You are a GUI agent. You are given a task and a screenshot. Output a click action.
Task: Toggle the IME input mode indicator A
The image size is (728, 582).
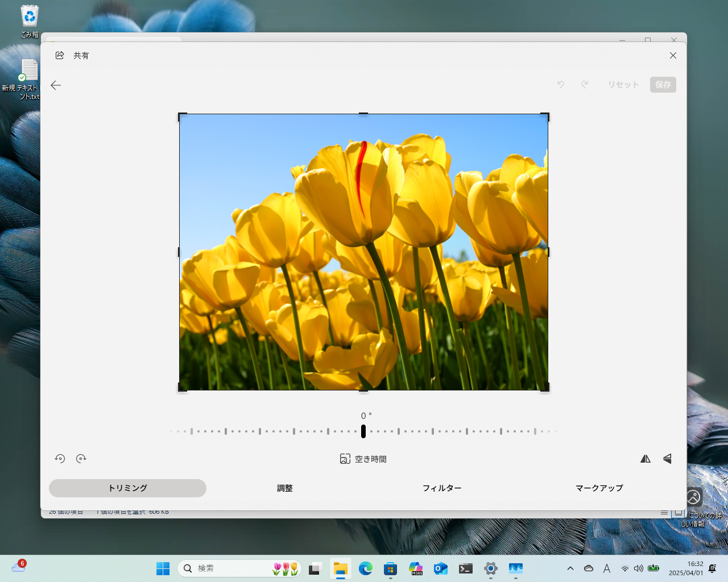click(607, 568)
